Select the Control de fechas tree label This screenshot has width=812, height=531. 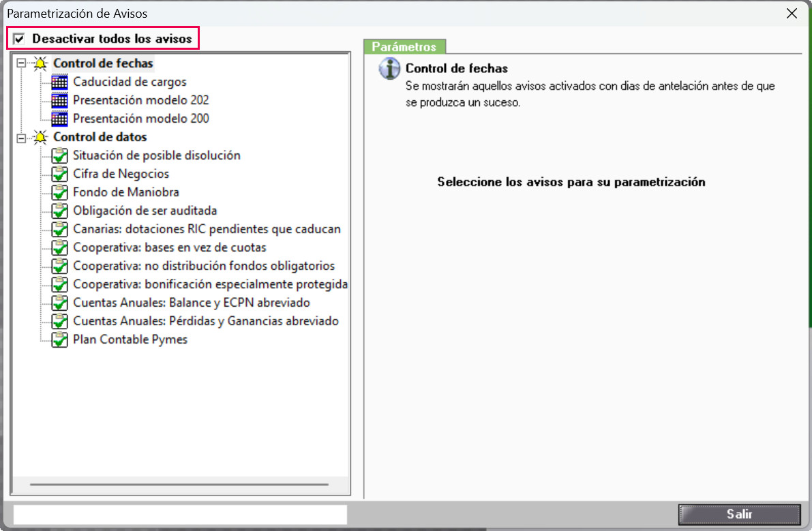[103, 63]
